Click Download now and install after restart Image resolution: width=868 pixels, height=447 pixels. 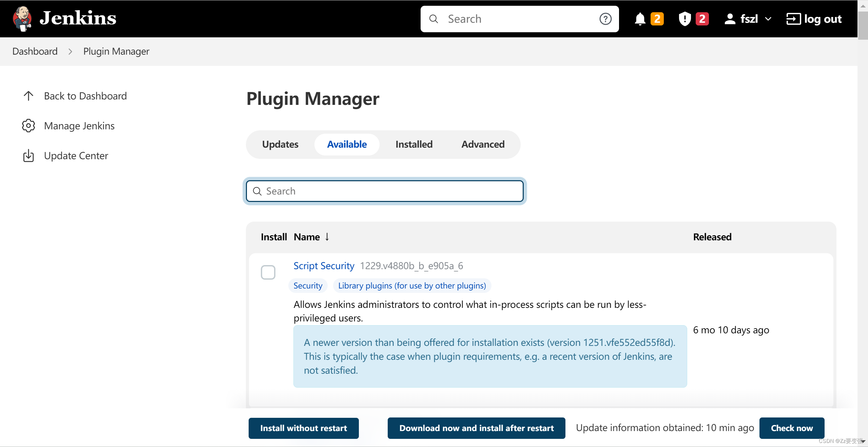pos(476,428)
